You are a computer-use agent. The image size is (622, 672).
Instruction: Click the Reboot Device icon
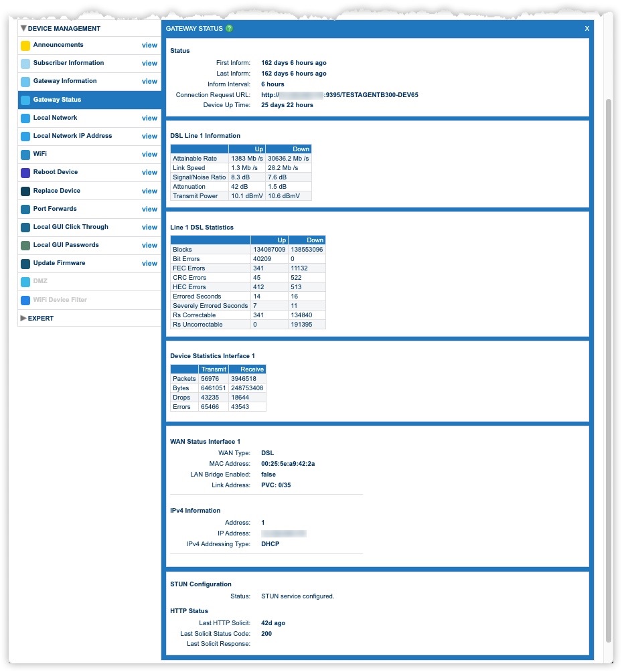25,173
